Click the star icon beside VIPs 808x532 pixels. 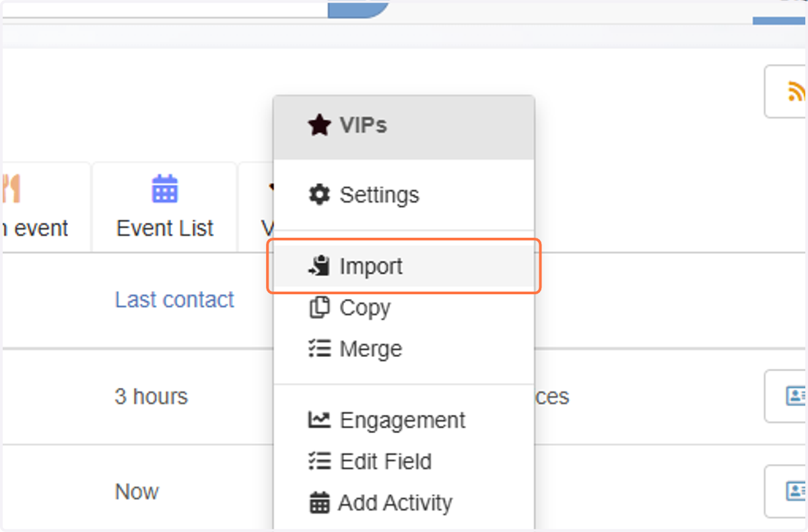[x=319, y=125]
